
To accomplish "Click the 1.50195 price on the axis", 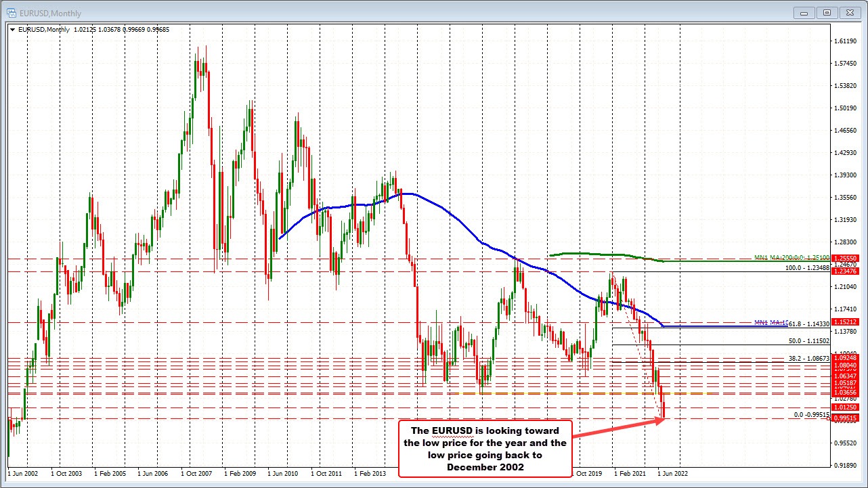I will [x=846, y=108].
